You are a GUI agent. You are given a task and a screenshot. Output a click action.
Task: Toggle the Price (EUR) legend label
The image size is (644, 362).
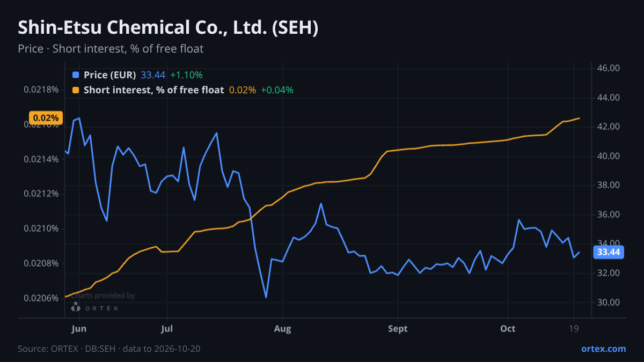click(x=110, y=75)
